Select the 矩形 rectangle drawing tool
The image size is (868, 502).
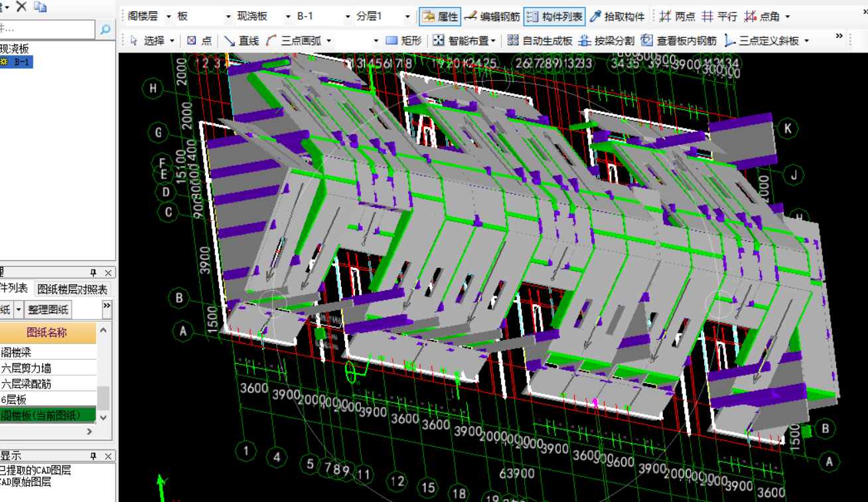403,41
